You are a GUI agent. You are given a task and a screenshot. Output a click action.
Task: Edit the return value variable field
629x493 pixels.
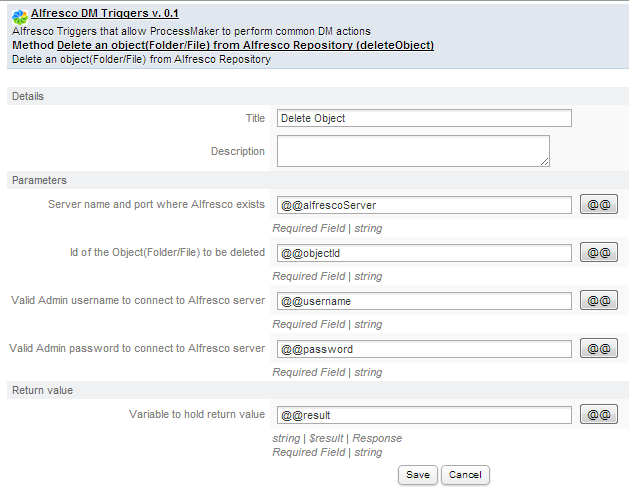[x=423, y=414]
